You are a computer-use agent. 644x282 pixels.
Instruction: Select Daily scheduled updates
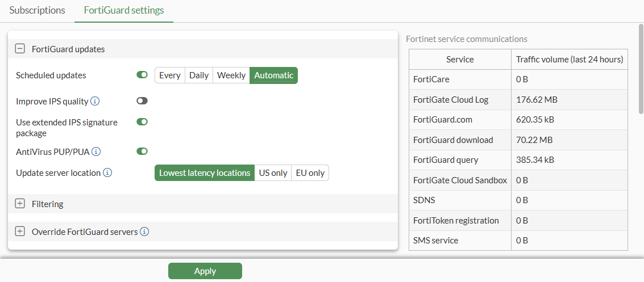199,75
